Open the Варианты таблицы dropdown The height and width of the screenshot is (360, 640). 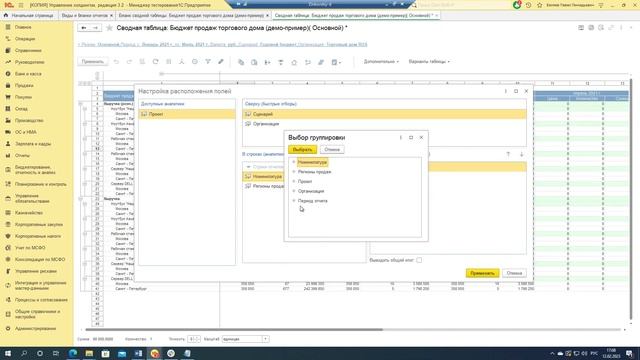point(429,62)
